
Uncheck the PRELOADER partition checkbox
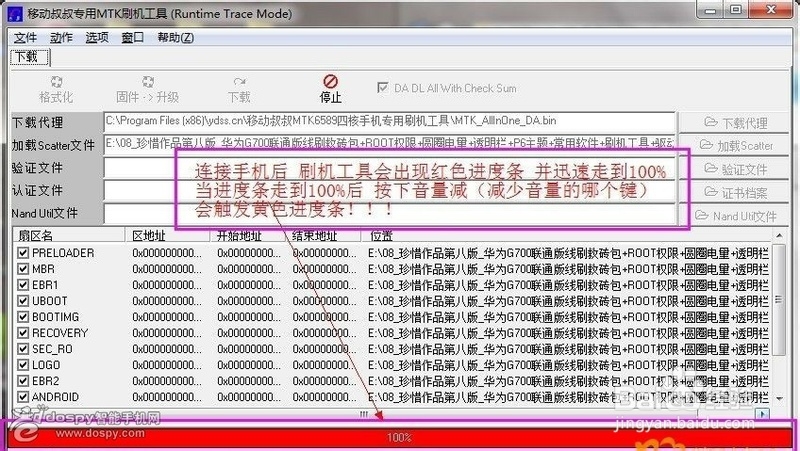coord(23,253)
